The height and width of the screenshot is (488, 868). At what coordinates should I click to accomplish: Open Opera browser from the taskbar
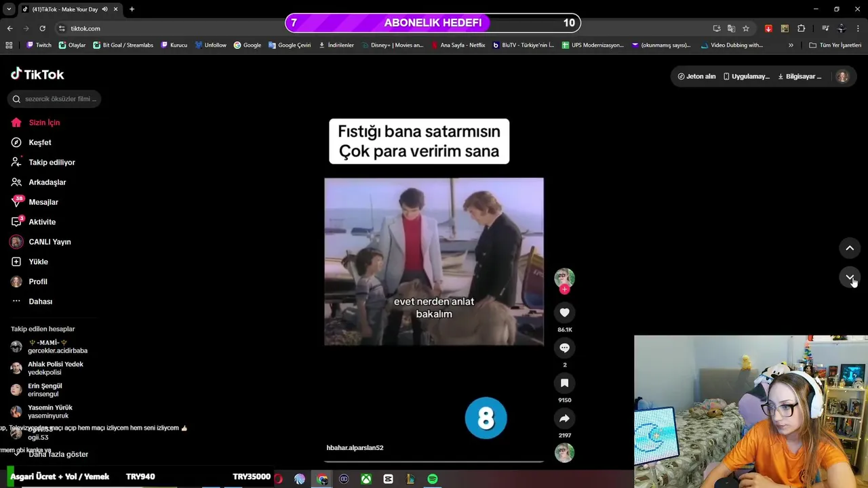[278, 479]
